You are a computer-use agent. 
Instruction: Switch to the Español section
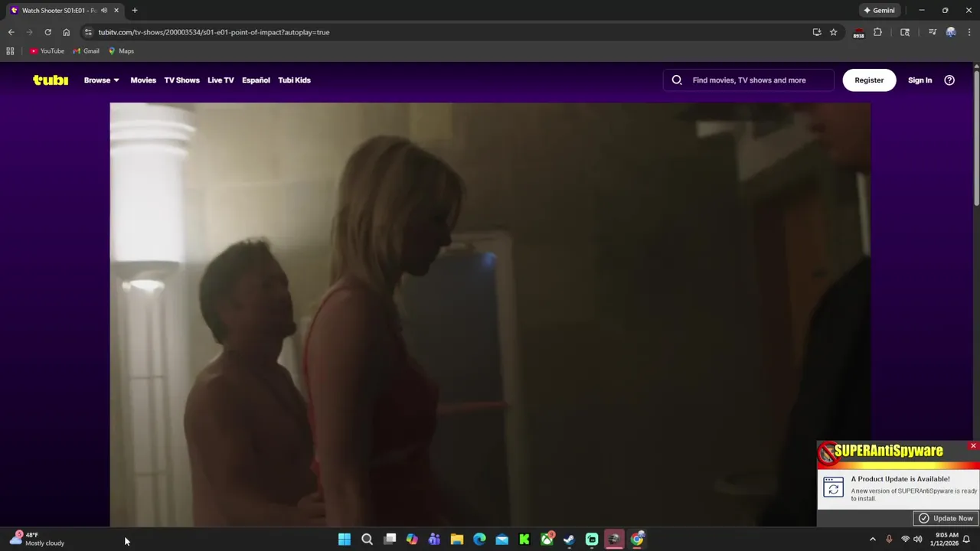[x=256, y=80]
